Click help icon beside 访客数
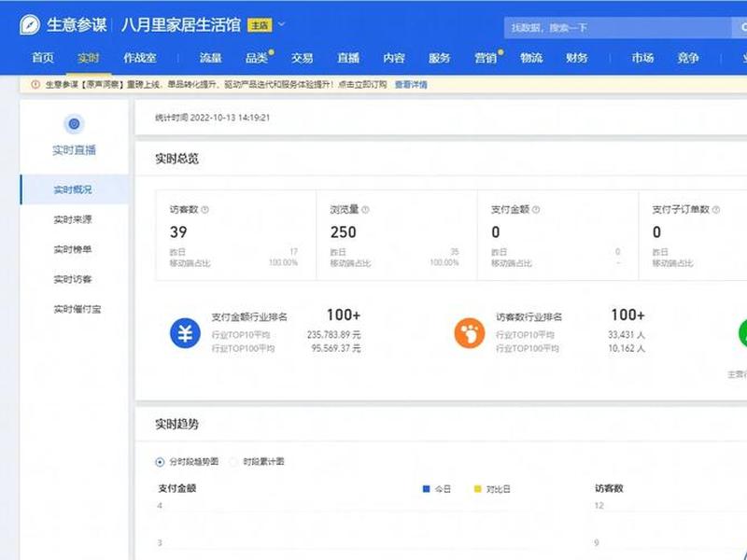This screenshot has width=747, height=560. tap(204, 209)
